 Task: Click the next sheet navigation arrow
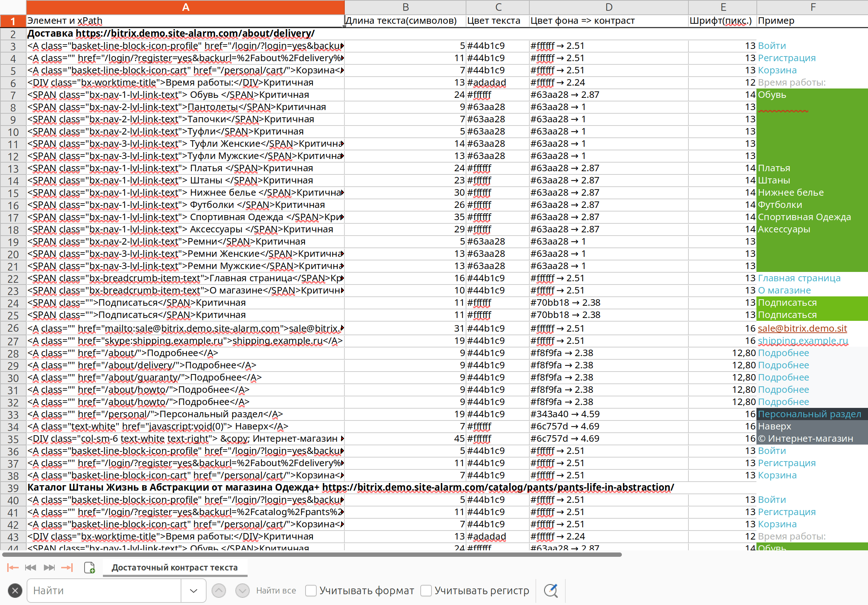point(49,567)
